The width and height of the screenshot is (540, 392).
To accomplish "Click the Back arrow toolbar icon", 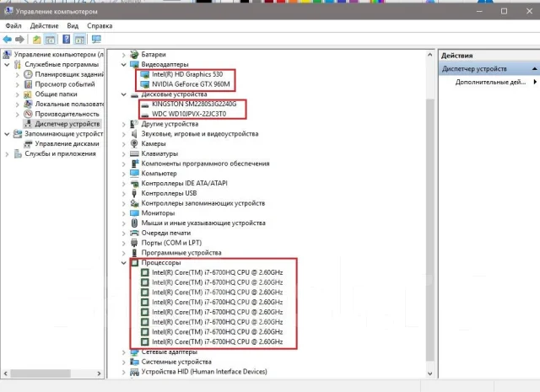I will (8, 40).
